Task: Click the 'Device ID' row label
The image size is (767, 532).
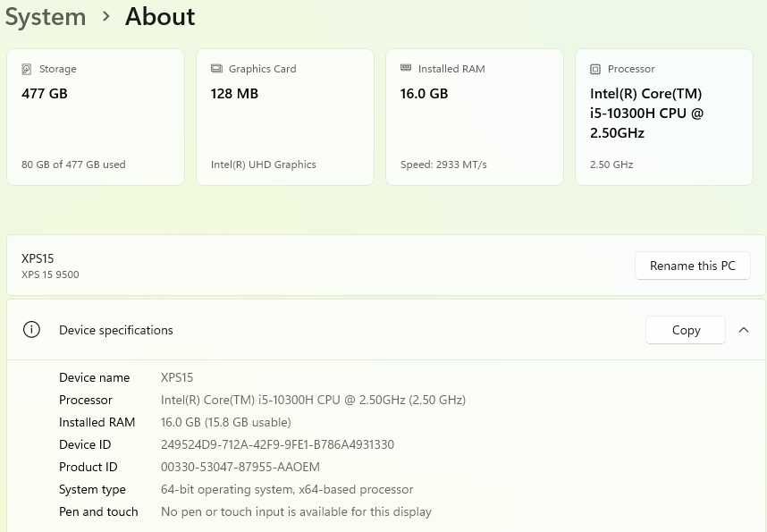Action: pyautogui.click(x=85, y=444)
